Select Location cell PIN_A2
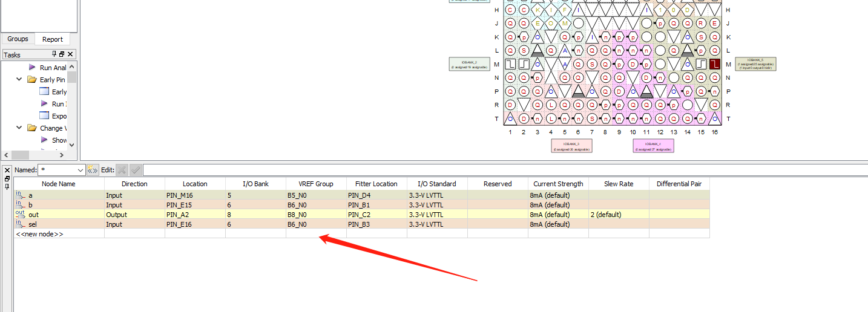The width and height of the screenshot is (868, 312). pyautogui.click(x=195, y=215)
